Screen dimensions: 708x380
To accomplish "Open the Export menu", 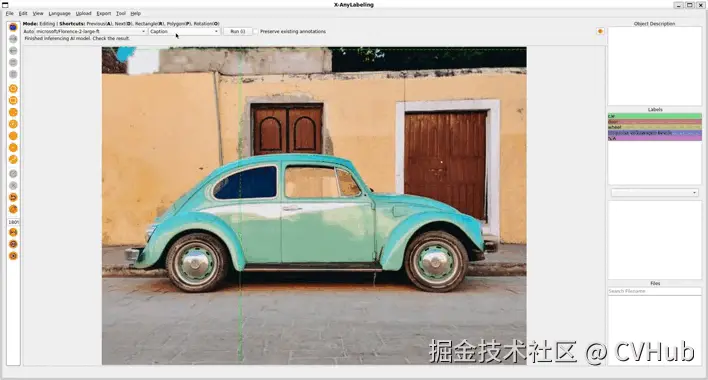I will point(104,14).
